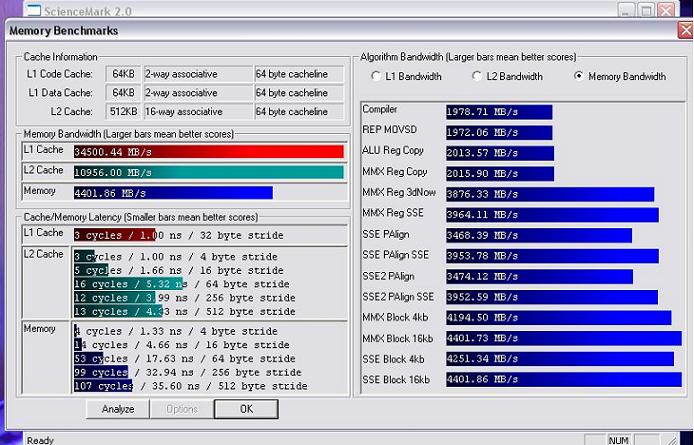Click Memory latency row '14 cycles / 4.66 ns'
The width and height of the screenshot is (694, 445).
point(181,344)
